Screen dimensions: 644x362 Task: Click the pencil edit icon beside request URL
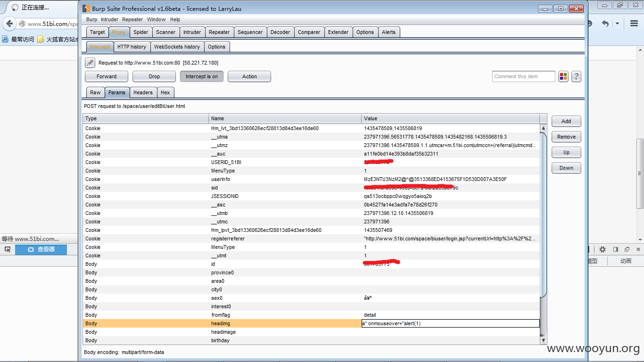tap(90, 63)
